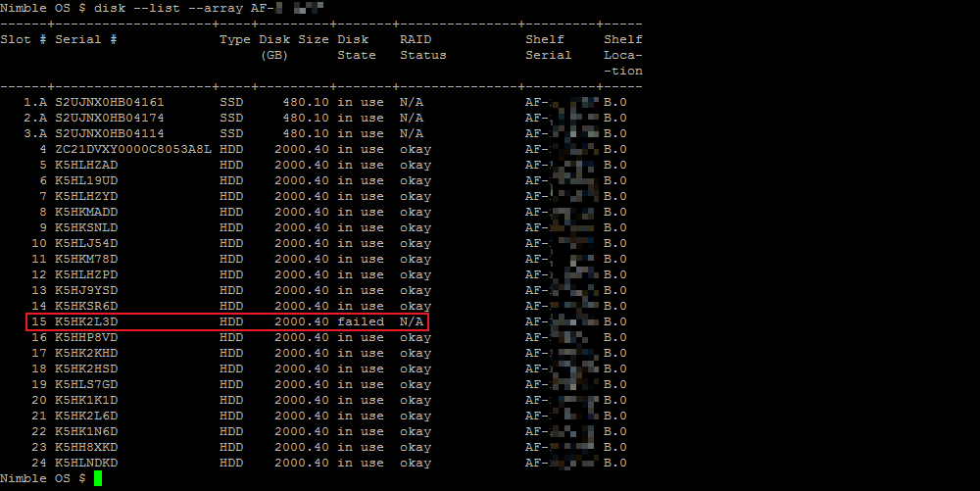
Task: Click serial number K5HL19UD
Action: (x=86, y=180)
